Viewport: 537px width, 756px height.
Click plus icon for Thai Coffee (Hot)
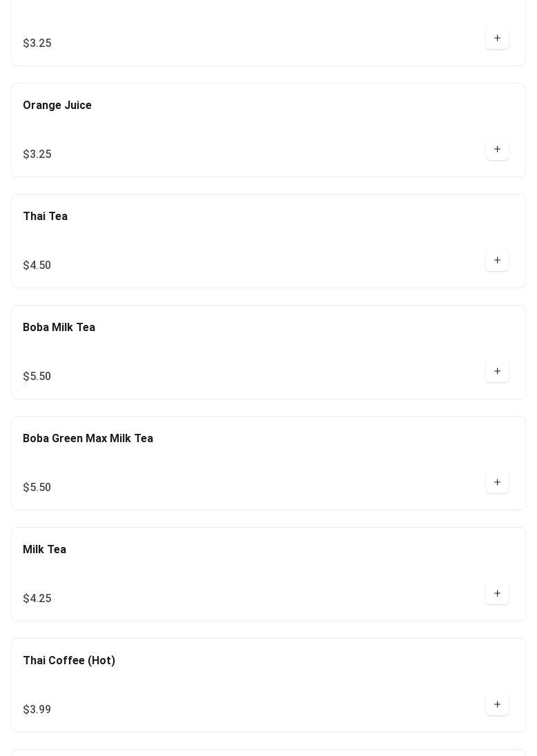(497, 705)
